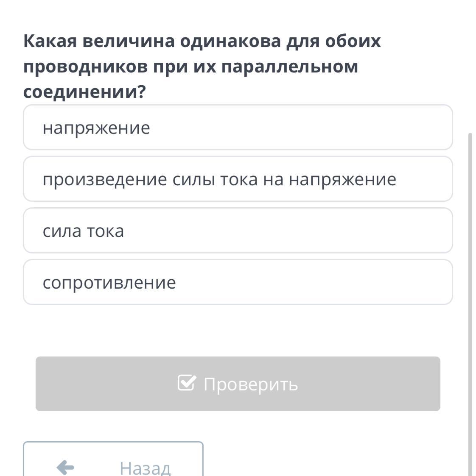Click the grayed-out check button
This screenshot has width=476, height=476.
[x=238, y=384]
